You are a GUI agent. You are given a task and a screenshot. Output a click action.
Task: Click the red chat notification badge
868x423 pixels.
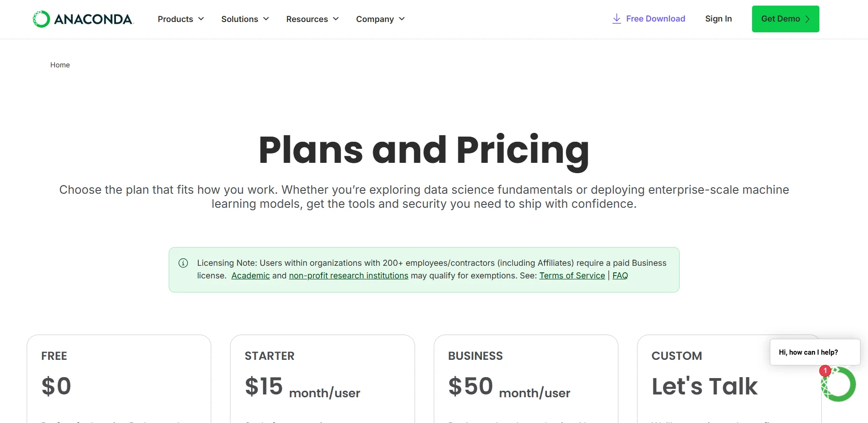(825, 371)
